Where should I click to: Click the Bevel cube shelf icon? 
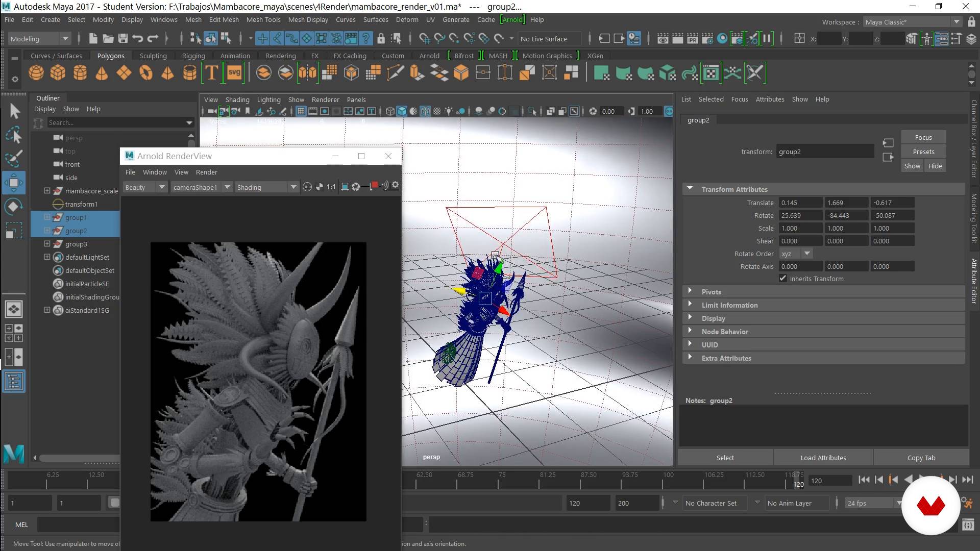[x=461, y=73]
